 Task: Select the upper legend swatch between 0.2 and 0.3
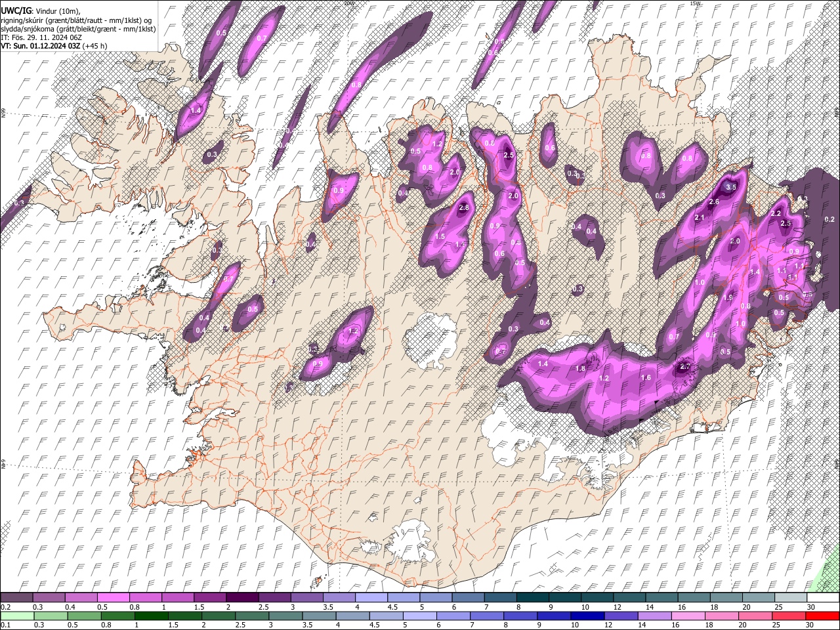16,598
